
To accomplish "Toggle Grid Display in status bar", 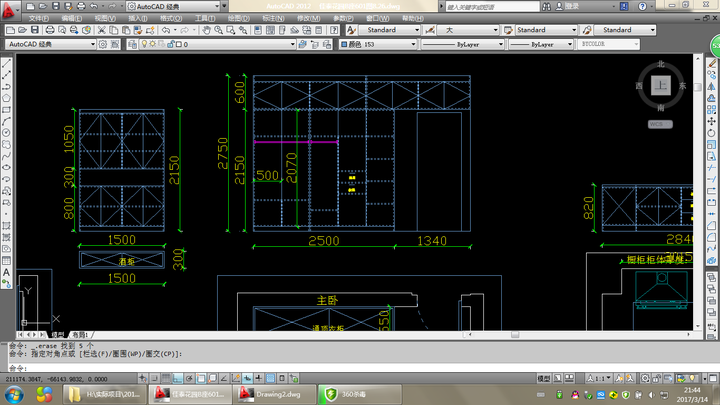I will click(166, 378).
